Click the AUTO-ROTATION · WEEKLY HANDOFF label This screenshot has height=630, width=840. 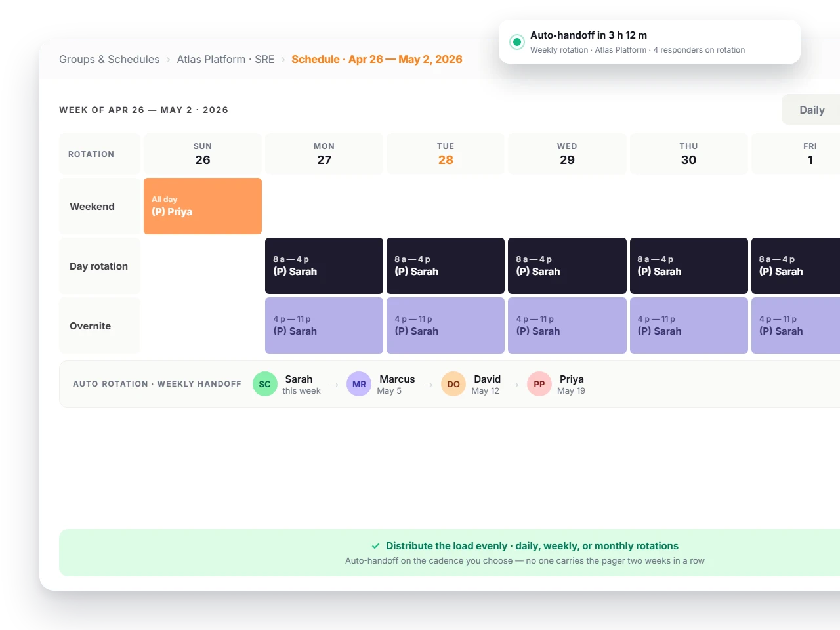(157, 384)
